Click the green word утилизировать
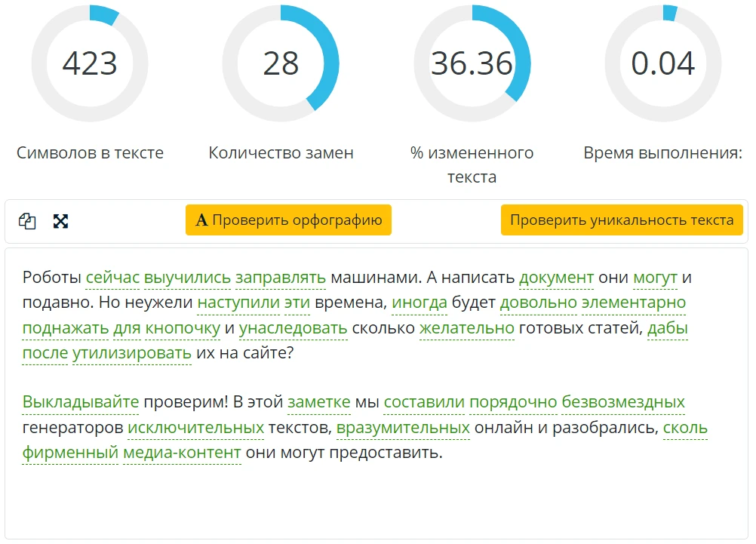Viewport: 756px width, 544px height. tap(132, 353)
